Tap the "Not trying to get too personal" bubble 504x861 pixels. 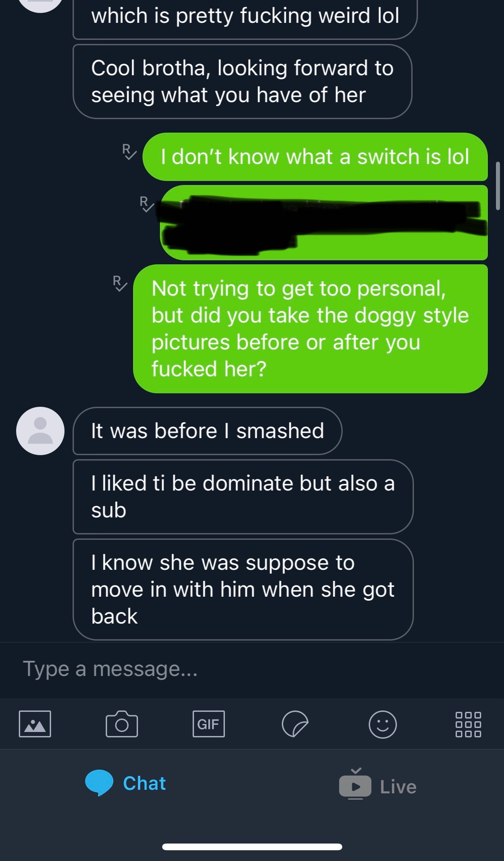[310, 328]
